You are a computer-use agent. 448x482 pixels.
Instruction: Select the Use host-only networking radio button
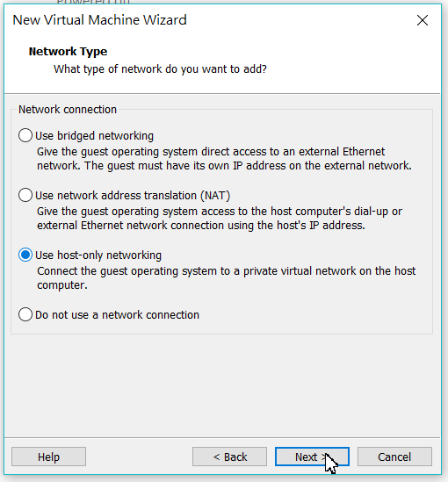25,255
